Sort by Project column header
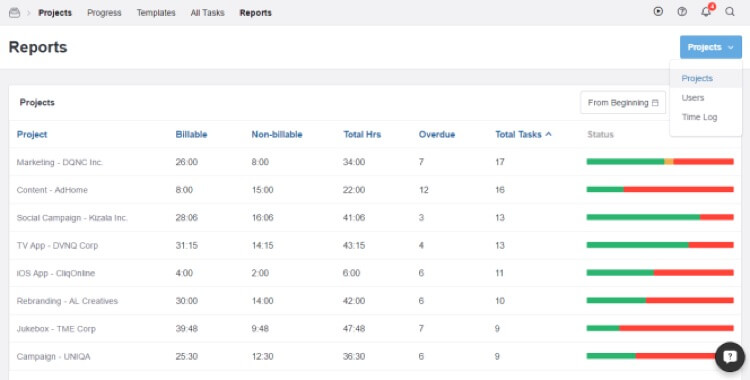This screenshot has height=380, width=750. 32,134
